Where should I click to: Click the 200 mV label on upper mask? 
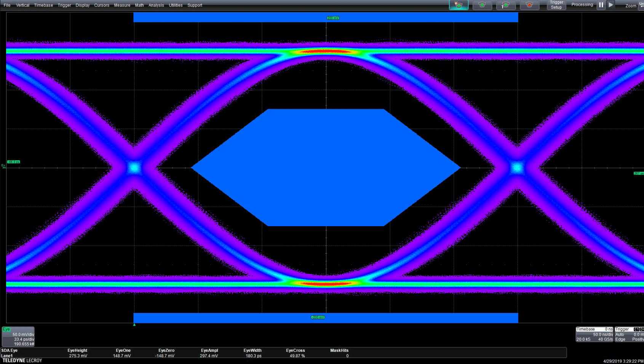333,18
